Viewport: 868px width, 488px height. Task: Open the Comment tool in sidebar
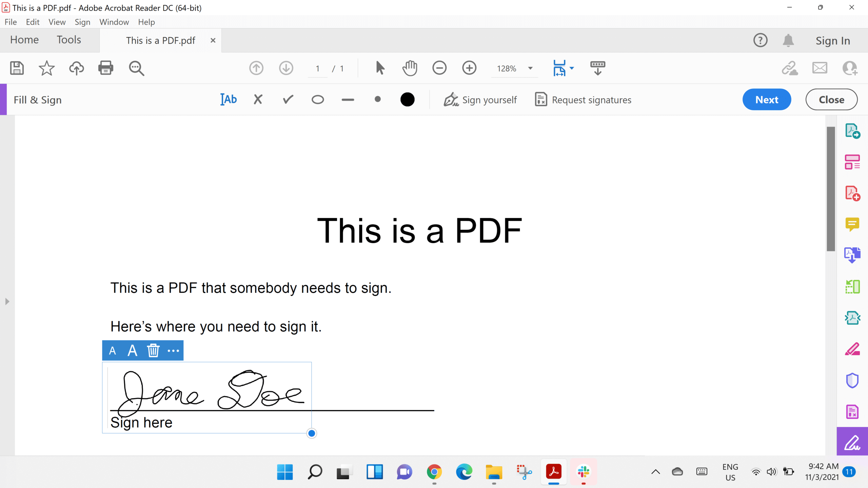(852, 224)
